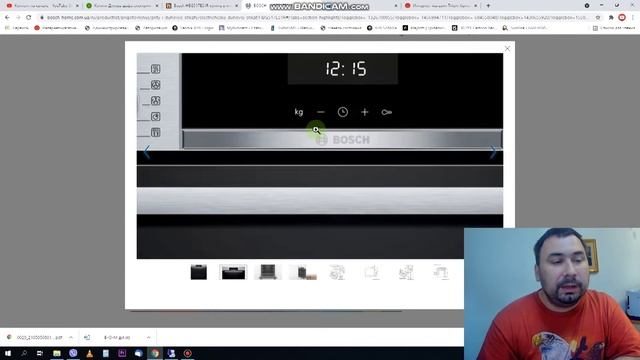Zoom into the main oven image
640x360 pixels.
click(x=320, y=156)
